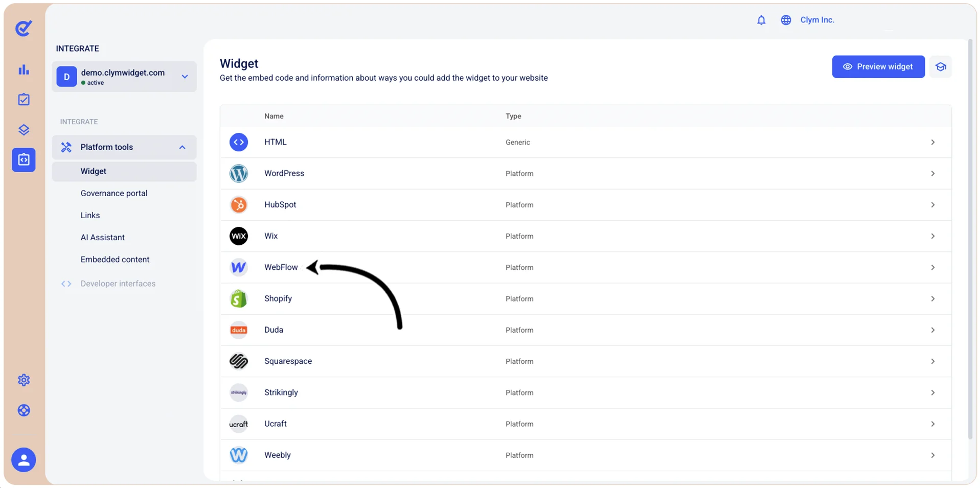
Task: Open the layers sidebar icon
Action: pos(24,130)
